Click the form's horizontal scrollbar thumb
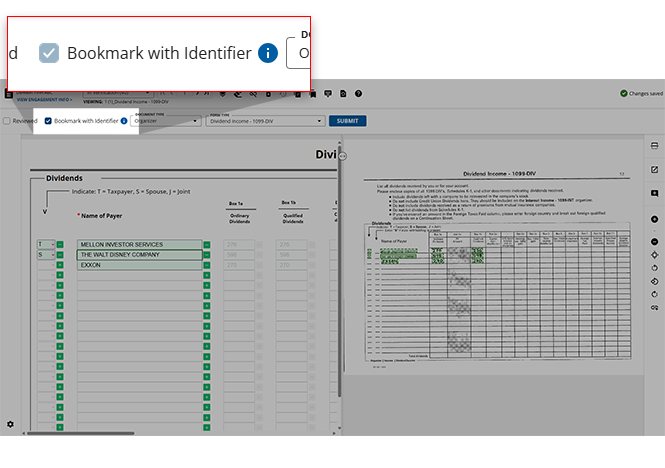Image resolution: width=665 pixels, height=468 pixels. tap(81, 433)
